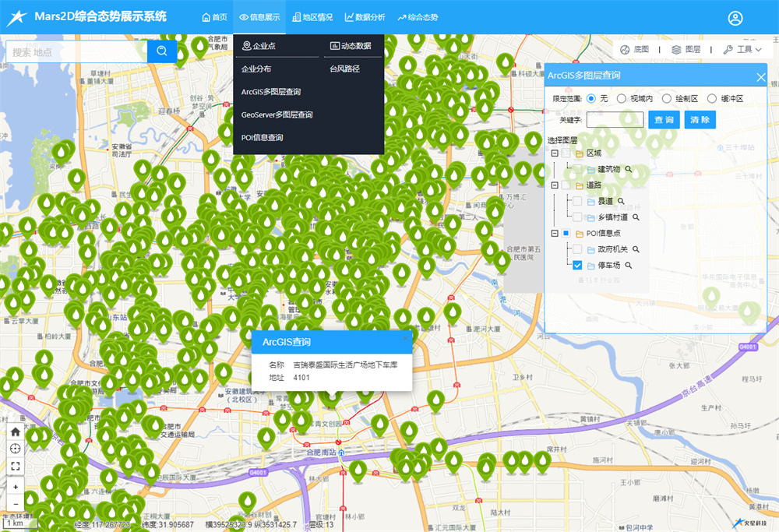Click the POI信息点 folder icon
The width and height of the screenshot is (779, 532).
click(x=580, y=234)
